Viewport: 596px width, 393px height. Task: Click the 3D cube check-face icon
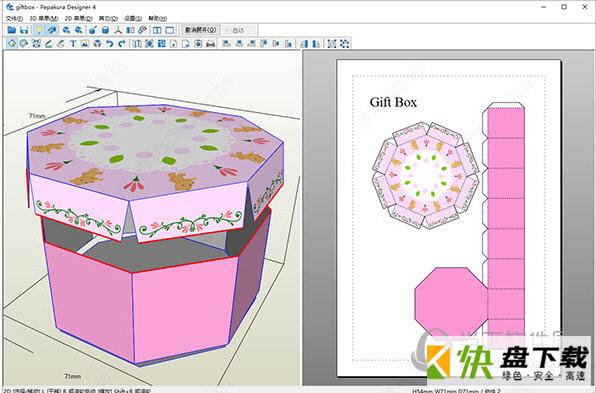(x=97, y=43)
